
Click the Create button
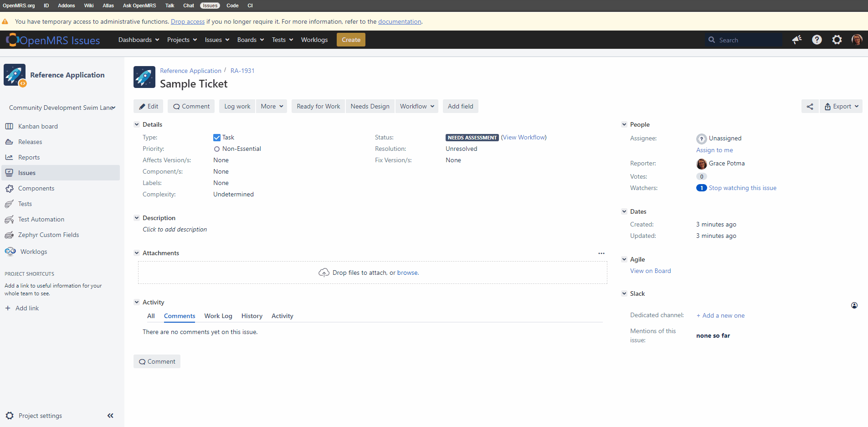tap(351, 40)
